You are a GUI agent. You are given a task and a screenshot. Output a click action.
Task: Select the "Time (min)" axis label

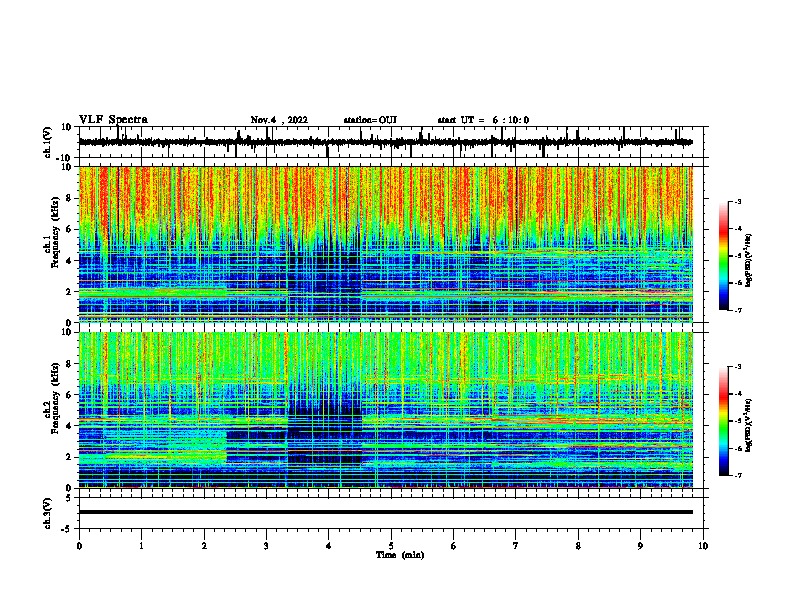point(400,555)
